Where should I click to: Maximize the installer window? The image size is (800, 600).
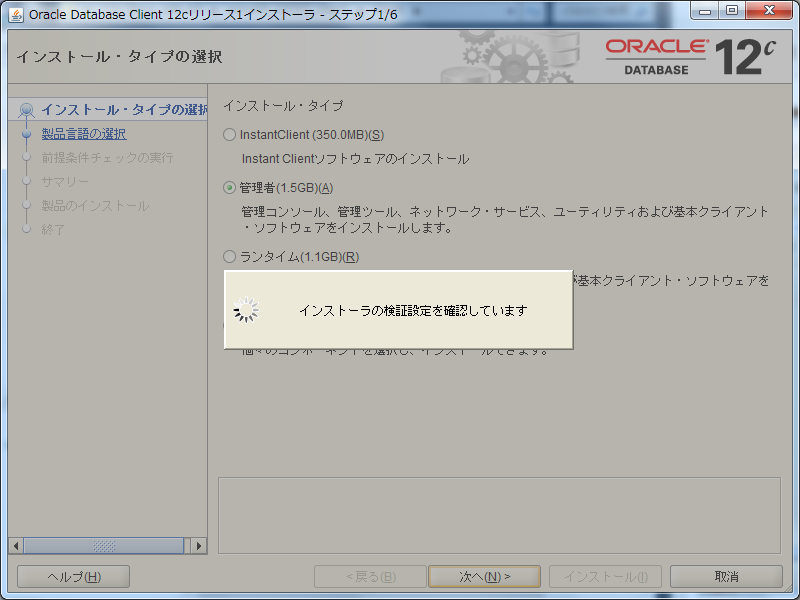tap(732, 11)
